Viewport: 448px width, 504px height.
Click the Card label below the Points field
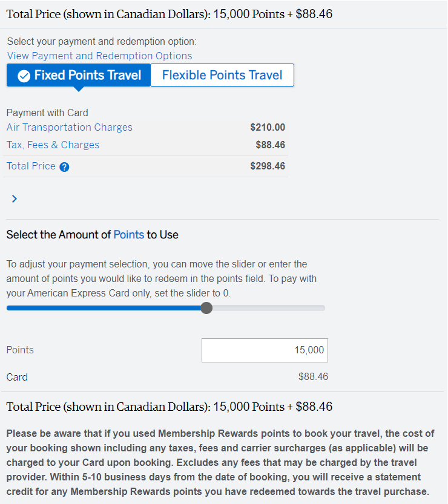pyautogui.click(x=17, y=377)
